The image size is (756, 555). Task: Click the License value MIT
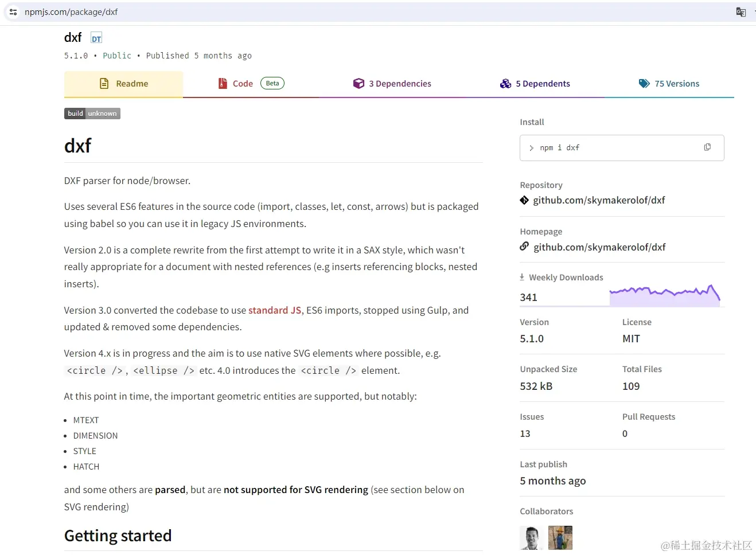point(631,339)
